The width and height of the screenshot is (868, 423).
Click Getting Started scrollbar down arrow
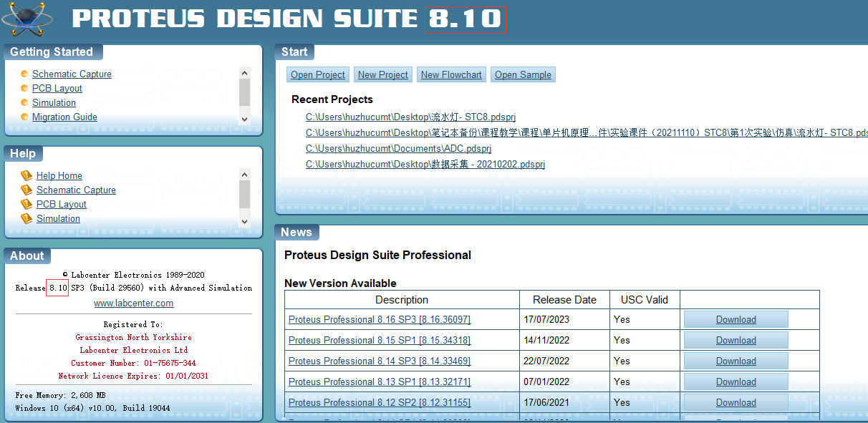[x=244, y=120]
